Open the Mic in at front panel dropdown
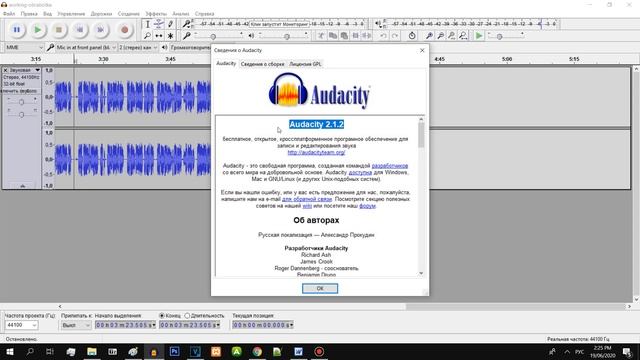640x360 pixels. (x=86, y=48)
